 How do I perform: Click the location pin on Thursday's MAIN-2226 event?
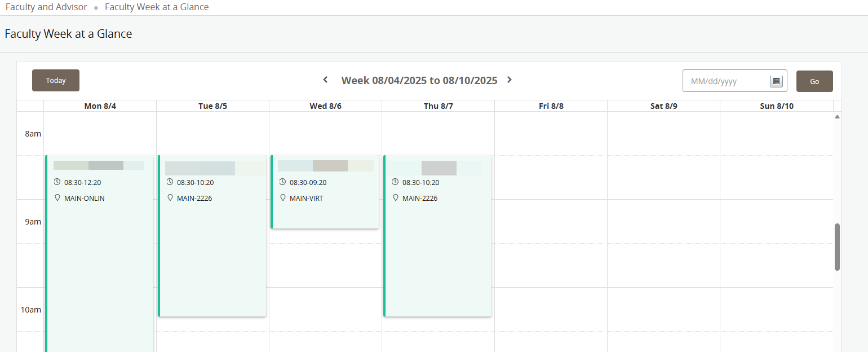[396, 197]
